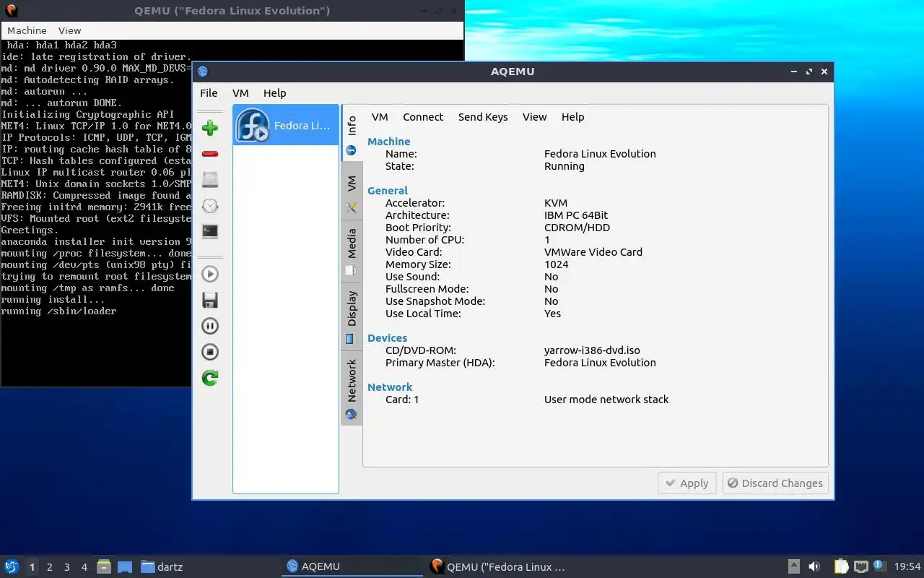Maximize the AQEMU window

point(809,72)
